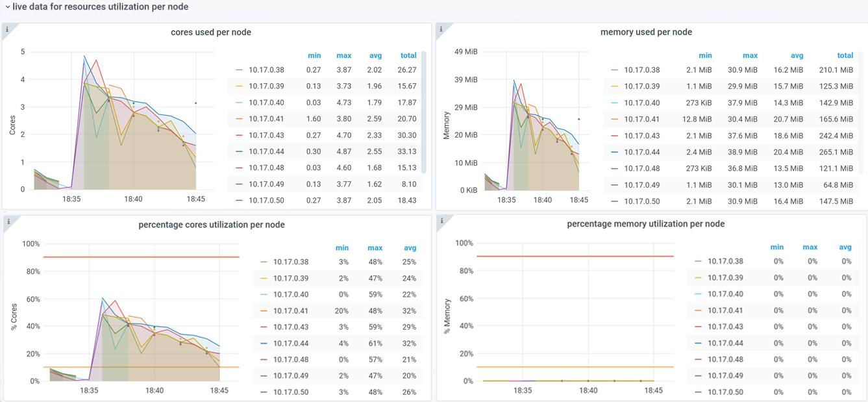Sort percentage memory legend by min column

(x=776, y=247)
